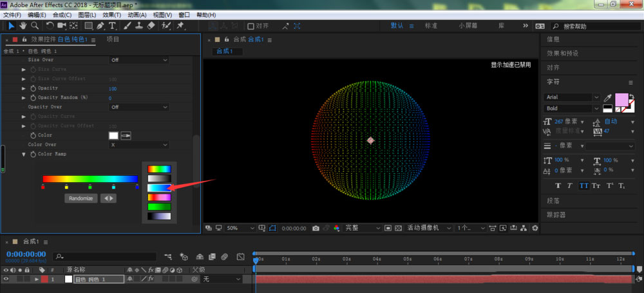Switch to the 项目 panel tab

tap(113, 39)
